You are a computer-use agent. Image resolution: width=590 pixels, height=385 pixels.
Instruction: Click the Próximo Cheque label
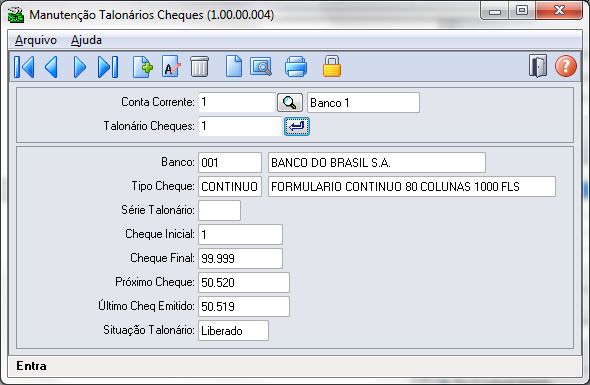pyautogui.click(x=155, y=282)
